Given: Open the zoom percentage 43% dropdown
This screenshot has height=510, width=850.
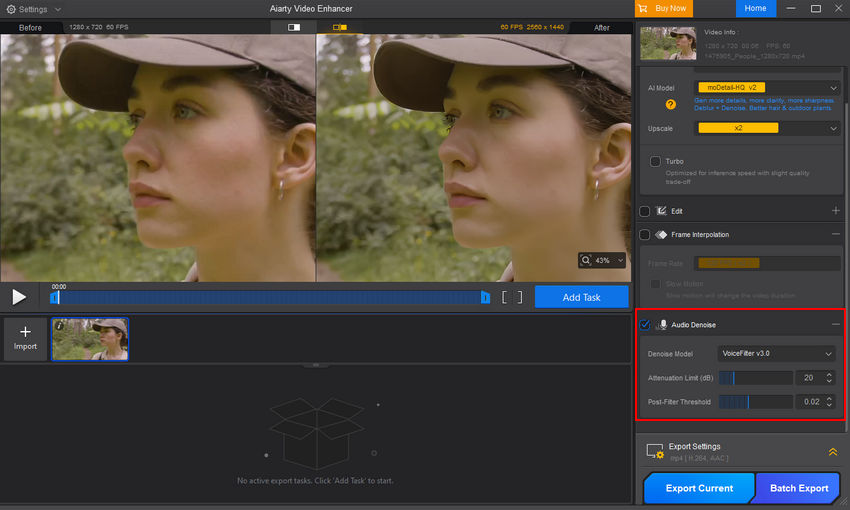Looking at the screenshot, I should click(x=621, y=261).
